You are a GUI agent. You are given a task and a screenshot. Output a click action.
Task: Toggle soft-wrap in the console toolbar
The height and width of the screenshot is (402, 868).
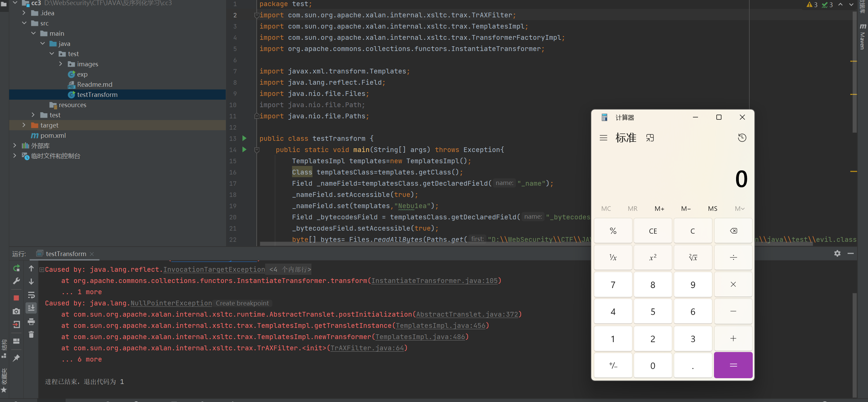[x=31, y=295]
